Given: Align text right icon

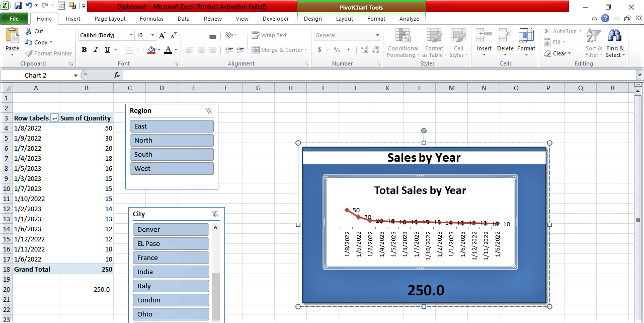Looking at the screenshot, I should pos(213,50).
